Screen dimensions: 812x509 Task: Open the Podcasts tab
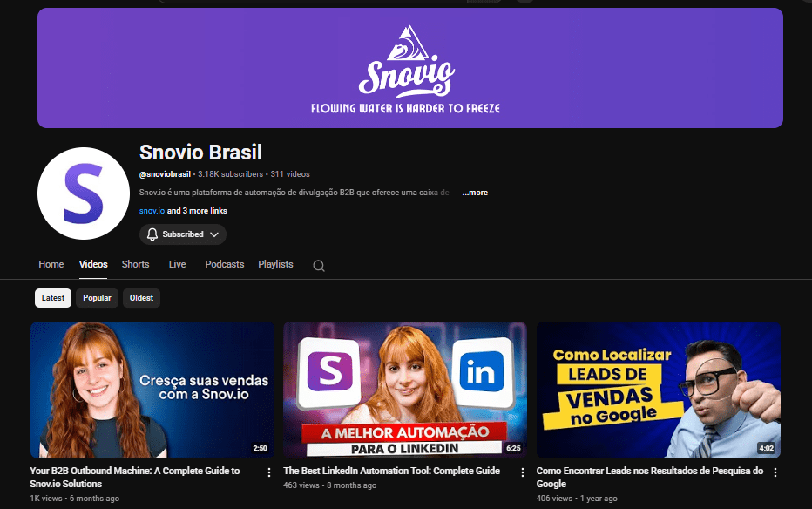click(x=224, y=264)
